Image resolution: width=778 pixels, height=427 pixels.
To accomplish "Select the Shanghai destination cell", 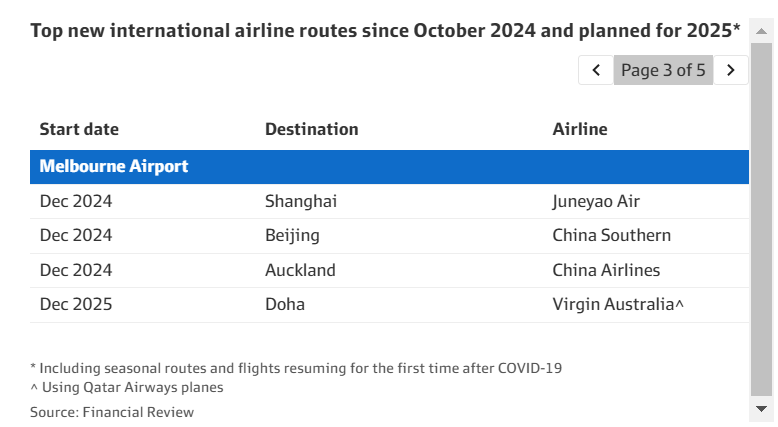I will pyautogui.click(x=301, y=201).
